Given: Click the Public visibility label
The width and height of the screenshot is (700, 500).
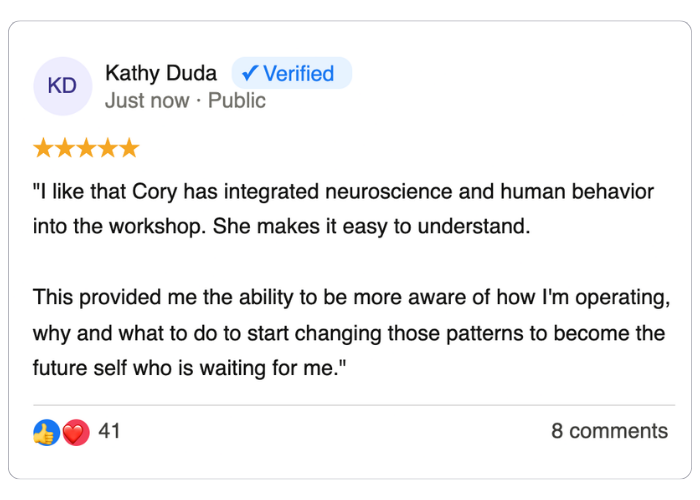Looking at the screenshot, I should (x=237, y=100).
